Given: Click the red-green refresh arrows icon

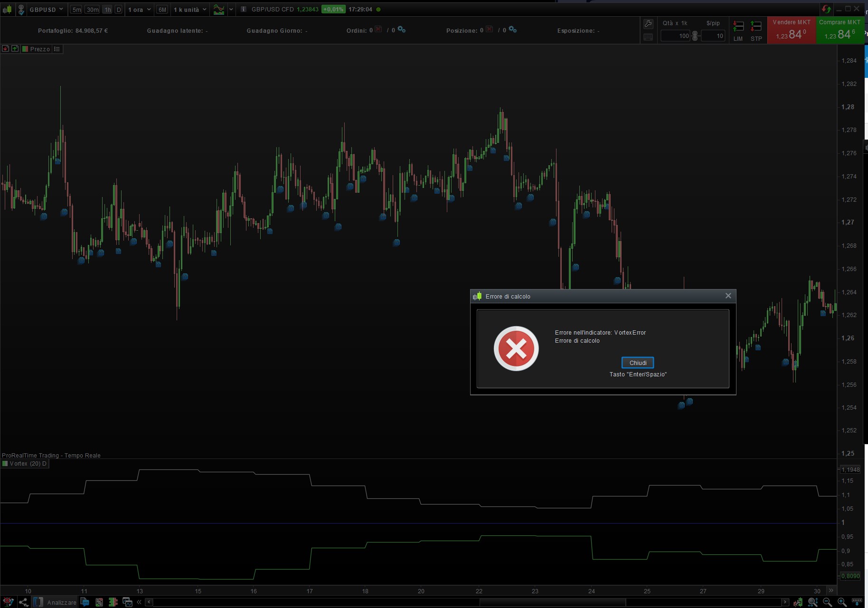Looking at the screenshot, I should click(x=826, y=9).
